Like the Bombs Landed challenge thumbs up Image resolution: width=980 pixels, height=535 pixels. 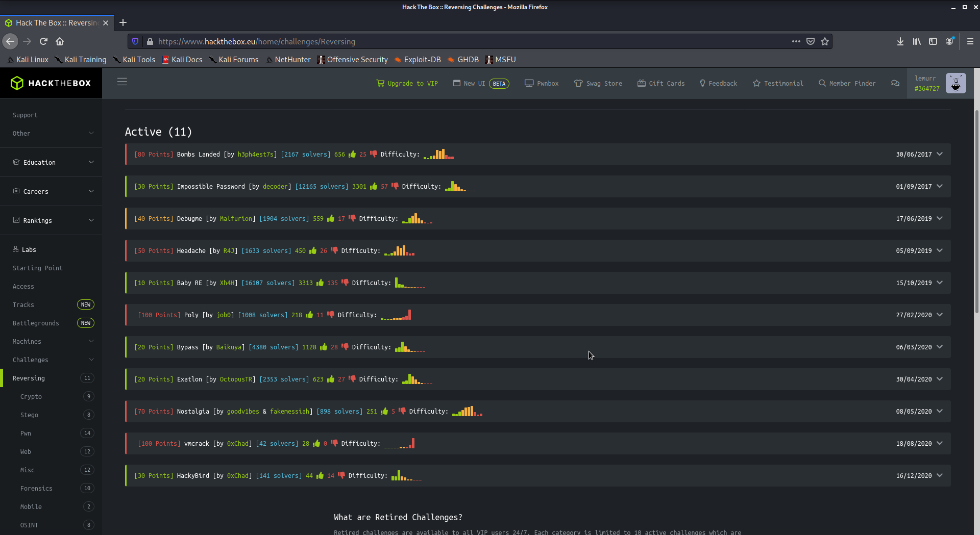352,154
